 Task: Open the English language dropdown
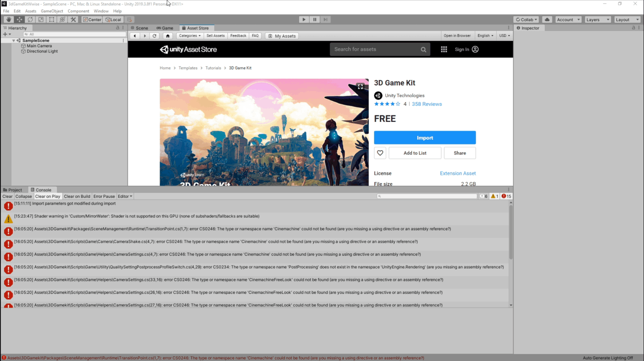(485, 35)
